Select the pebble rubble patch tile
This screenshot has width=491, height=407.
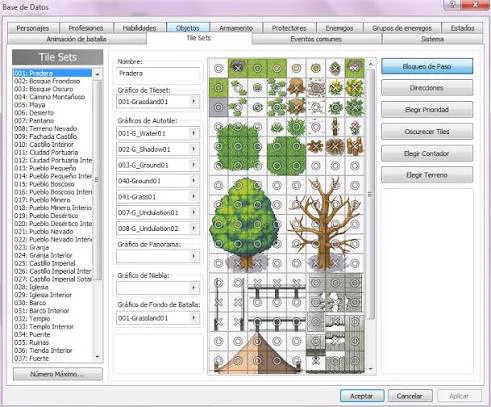point(316,88)
